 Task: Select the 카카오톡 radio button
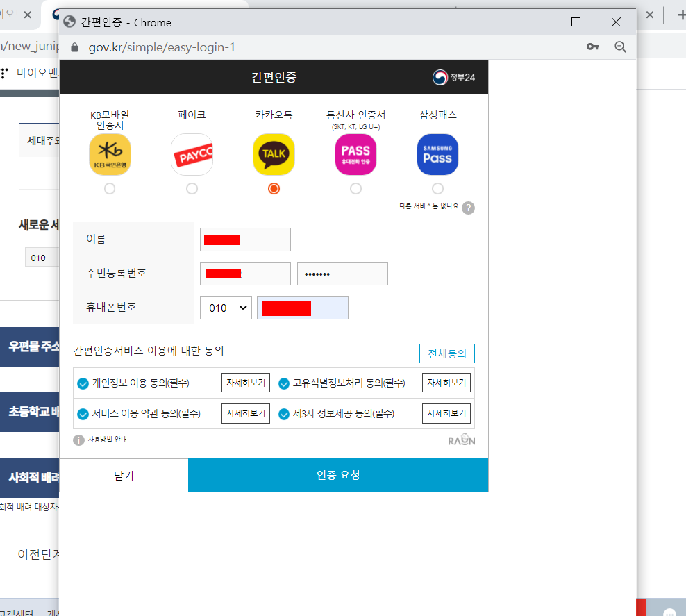(274, 189)
